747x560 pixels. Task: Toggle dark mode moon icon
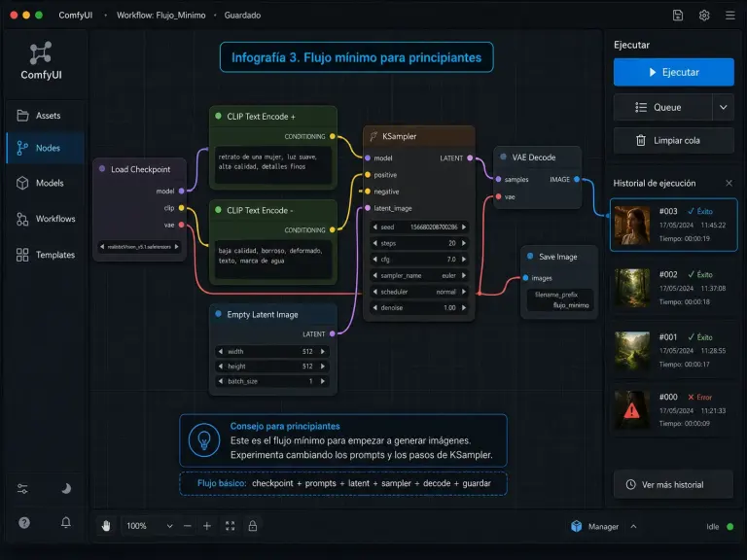pos(66,489)
